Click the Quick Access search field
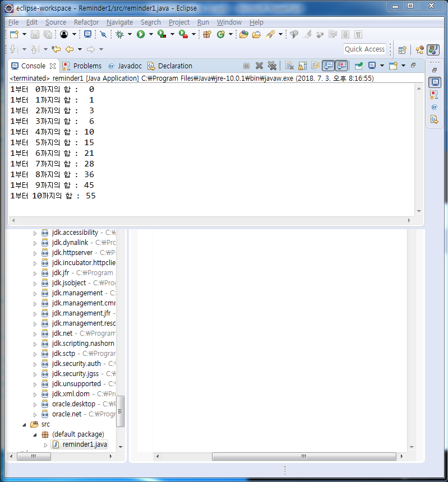This screenshot has width=448, height=482. (x=364, y=49)
